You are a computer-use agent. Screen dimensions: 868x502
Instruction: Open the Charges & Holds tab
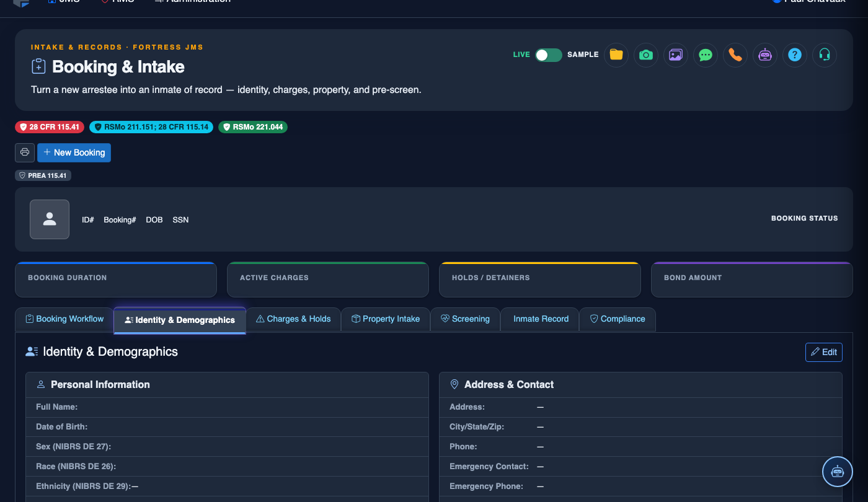click(294, 319)
